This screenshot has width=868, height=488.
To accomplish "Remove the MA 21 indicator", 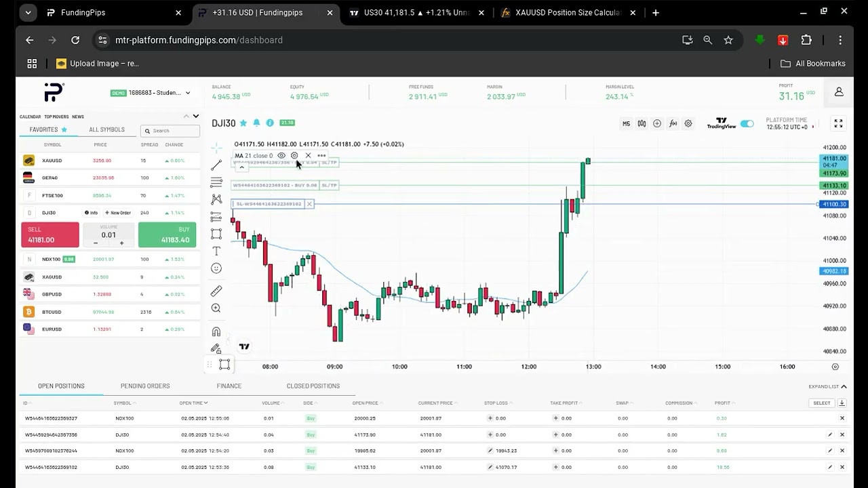I will (x=308, y=155).
